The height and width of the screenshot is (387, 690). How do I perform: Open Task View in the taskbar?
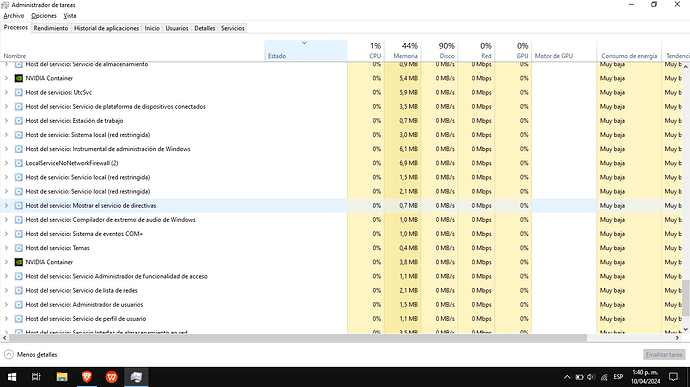(x=36, y=377)
